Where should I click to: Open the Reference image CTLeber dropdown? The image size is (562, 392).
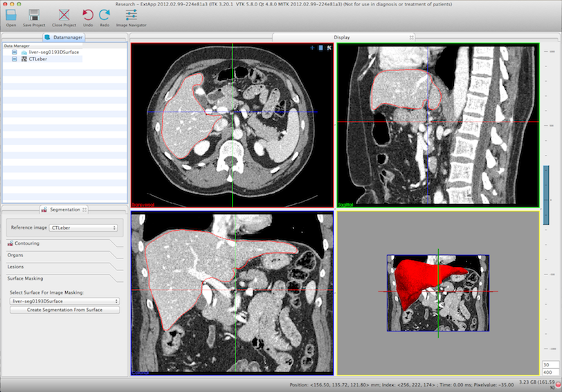pyautogui.click(x=83, y=227)
